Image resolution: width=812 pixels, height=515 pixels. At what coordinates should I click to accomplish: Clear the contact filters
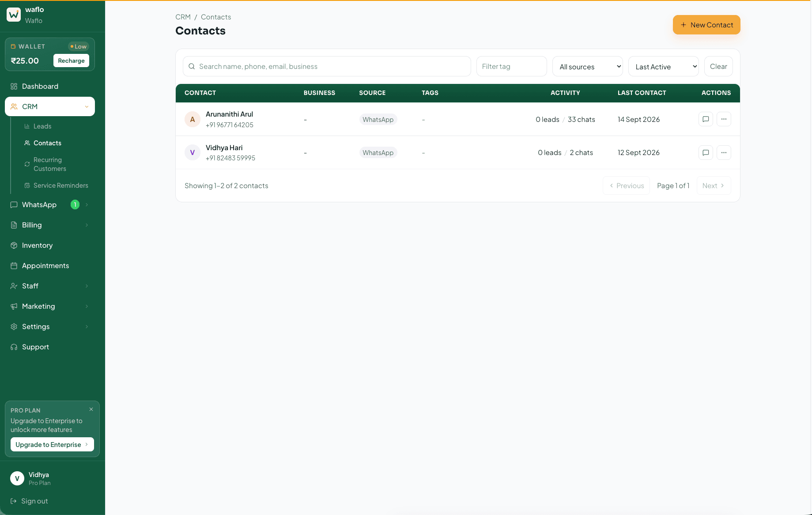pos(718,66)
